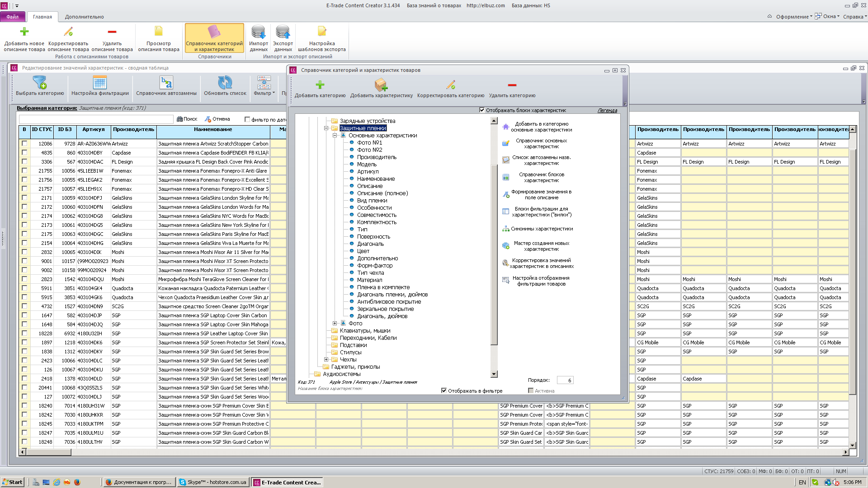Toggle Отображать блоки характеристик checkbox
Viewport: 868px width, 488px height.
[482, 110]
